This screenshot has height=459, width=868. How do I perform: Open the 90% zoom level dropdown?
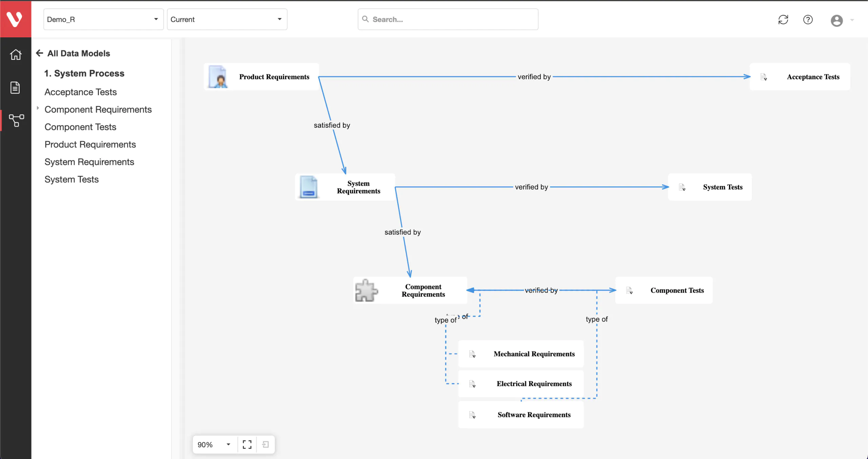(214, 444)
